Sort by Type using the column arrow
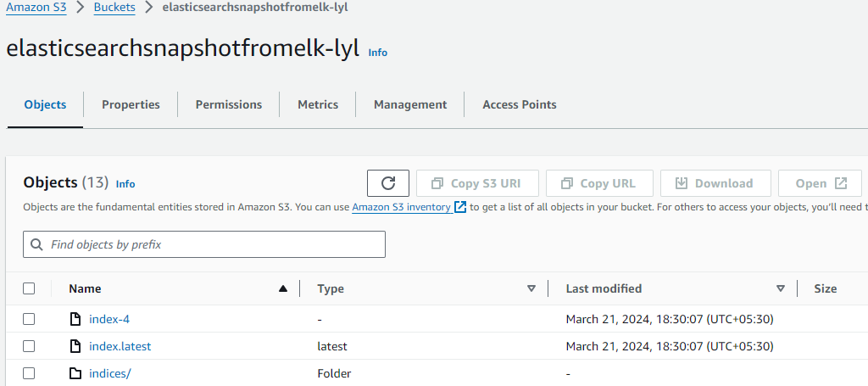 tap(531, 288)
